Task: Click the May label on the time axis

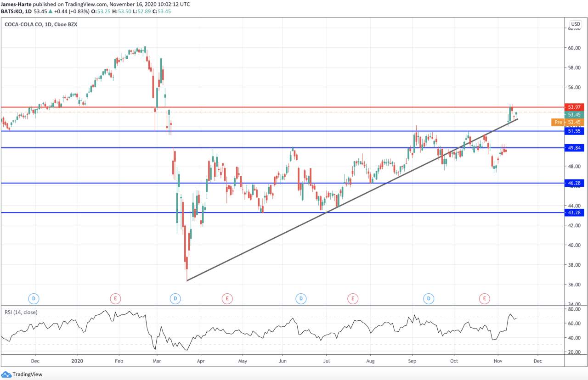Action: point(242,361)
